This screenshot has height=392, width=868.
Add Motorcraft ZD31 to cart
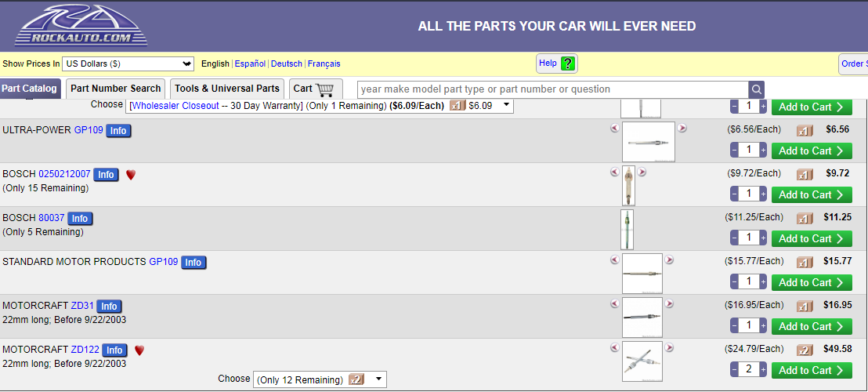(x=811, y=326)
